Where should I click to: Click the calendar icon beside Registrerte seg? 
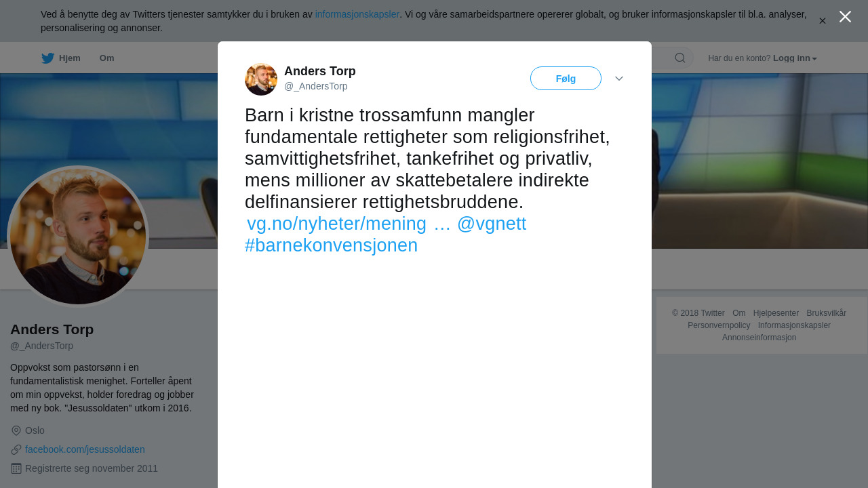pos(16,468)
